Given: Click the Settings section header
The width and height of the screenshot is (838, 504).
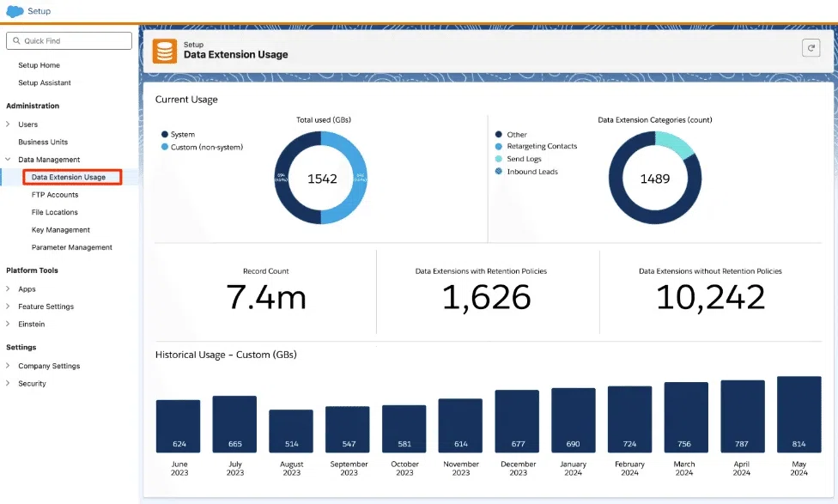Looking at the screenshot, I should tap(21, 348).
